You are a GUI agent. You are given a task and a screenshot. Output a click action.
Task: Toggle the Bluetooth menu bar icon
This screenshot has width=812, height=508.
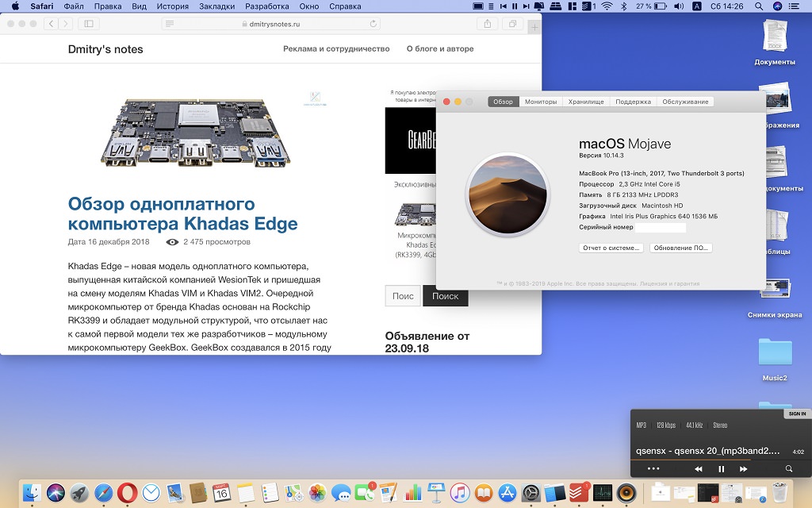623,6
